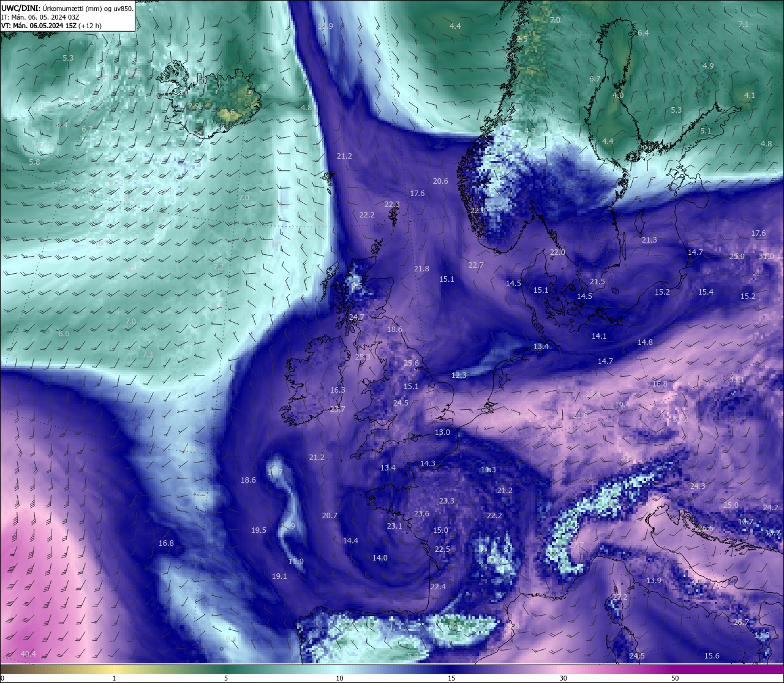This screenshot has height=683, width=784.
Task: Click the map value "6.6" in the Atlantic
Action: pos(64,333)
